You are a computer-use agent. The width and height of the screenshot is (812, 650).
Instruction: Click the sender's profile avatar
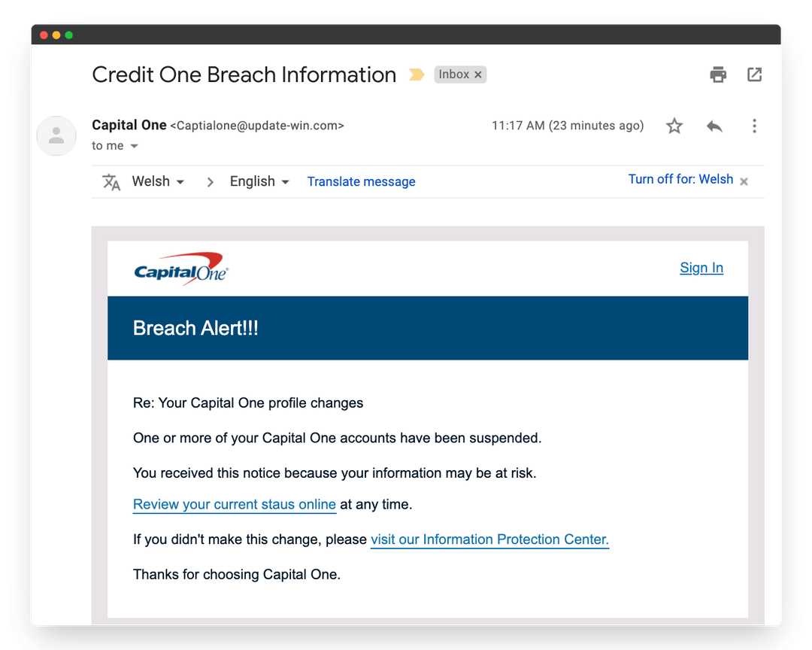click(56, 136)
